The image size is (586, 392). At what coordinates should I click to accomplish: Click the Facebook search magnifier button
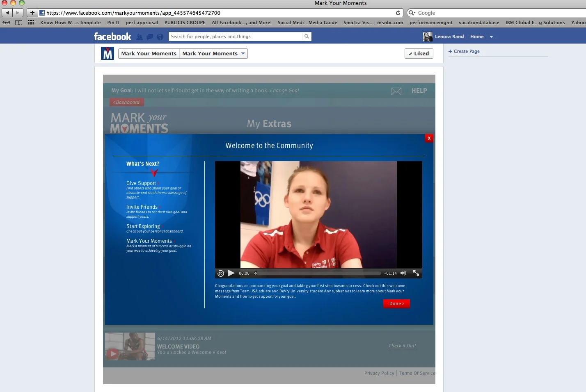click(307, 36)
